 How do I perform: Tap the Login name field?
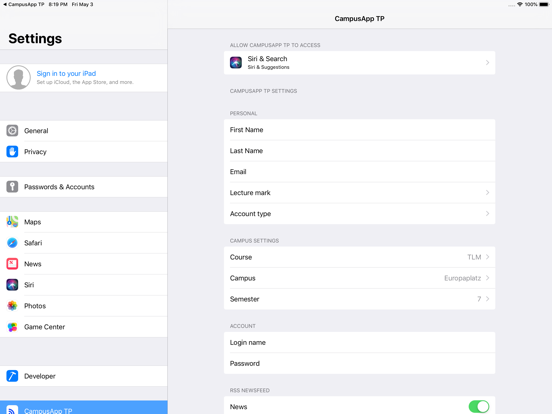click(359, 343)
